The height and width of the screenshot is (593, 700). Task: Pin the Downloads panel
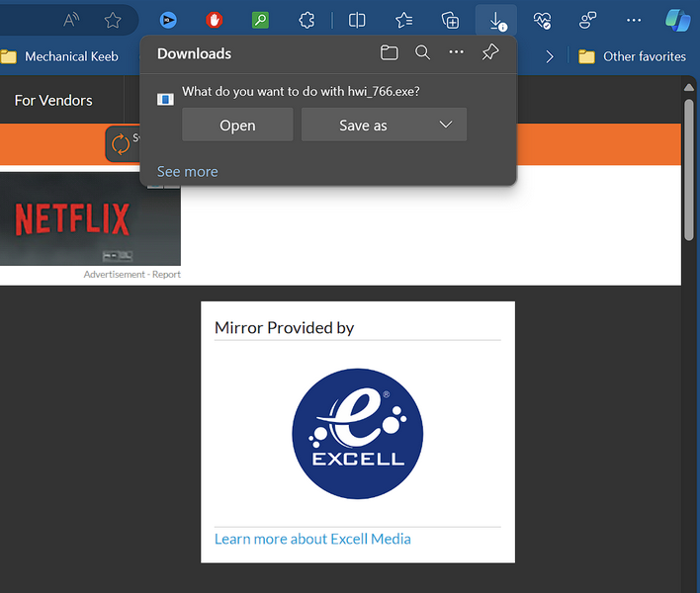(490, 53)
